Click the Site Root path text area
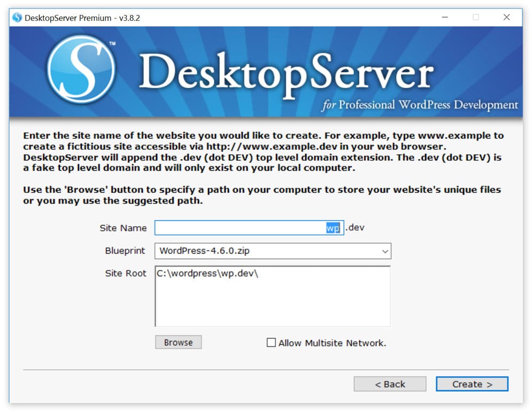 pyautogui.click(x=273, y=296)
